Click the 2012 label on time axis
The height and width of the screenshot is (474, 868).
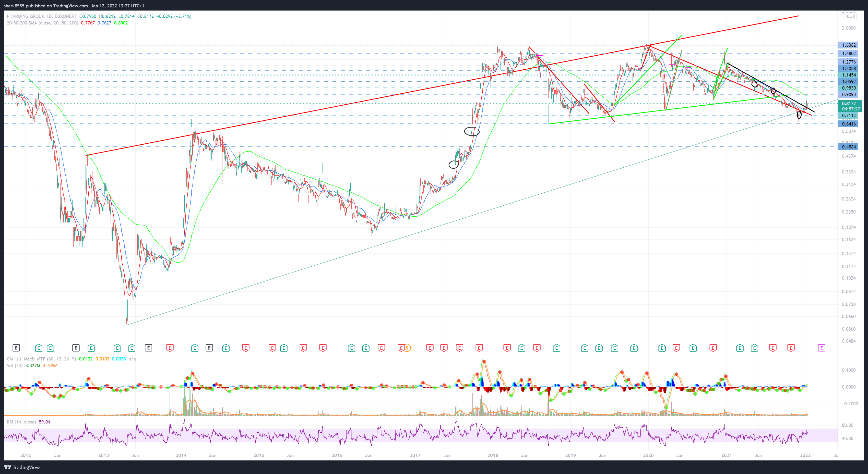pyautogui.click(x=25, y=455)
